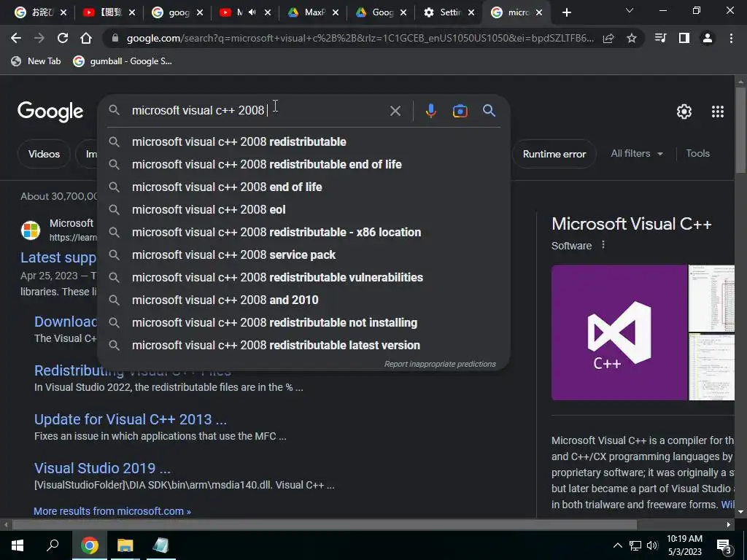Image resolution: width=747 pixels, height=560 pixels.
Task: Click the address bar URL
Action: click(360, 38)
